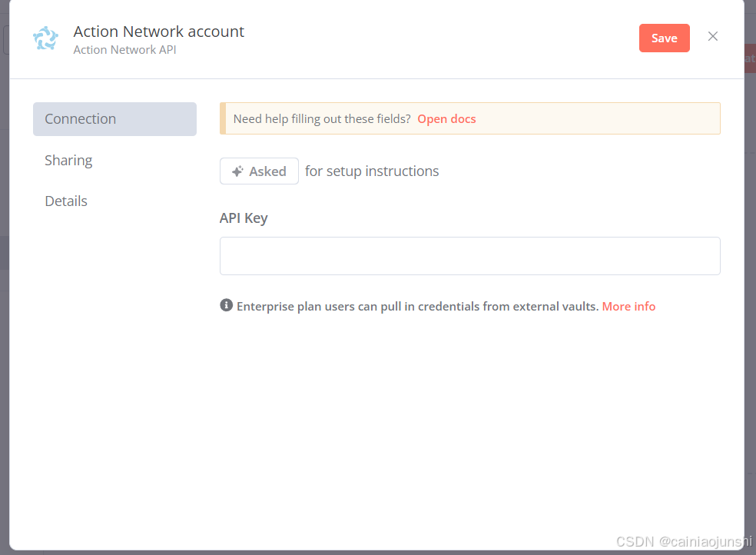Image resolution: width=756 pixels, height=555 pixels.
Task: Click the Asked assistant button
Action: pyautogui.click(x=260, y=171)
